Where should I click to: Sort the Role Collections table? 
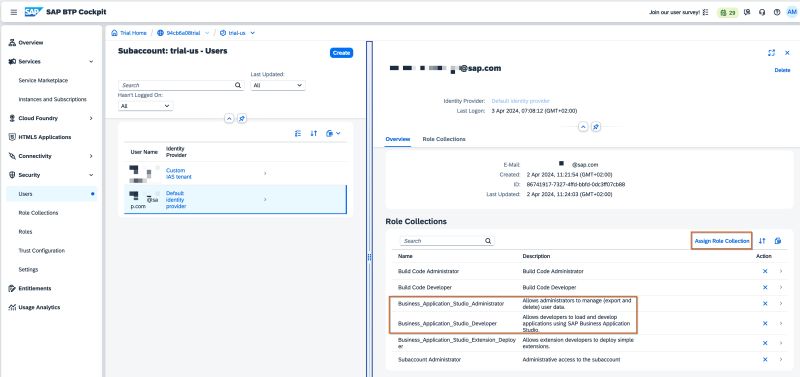coord(762,241)
